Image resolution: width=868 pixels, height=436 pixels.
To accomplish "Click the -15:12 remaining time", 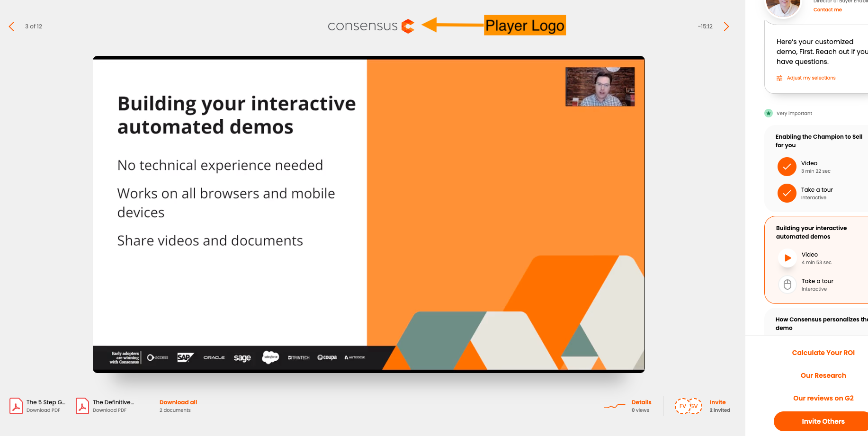I will (x=705, y=27).
